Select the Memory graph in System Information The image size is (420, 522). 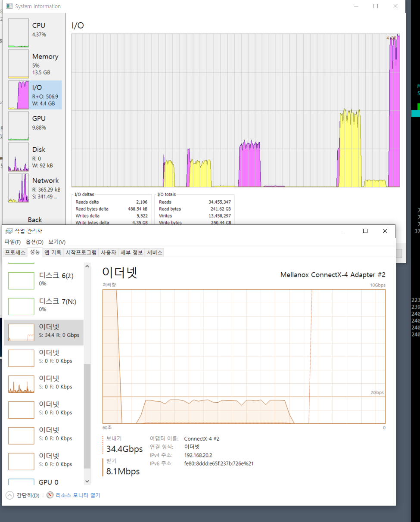click(x=18, y=64)
